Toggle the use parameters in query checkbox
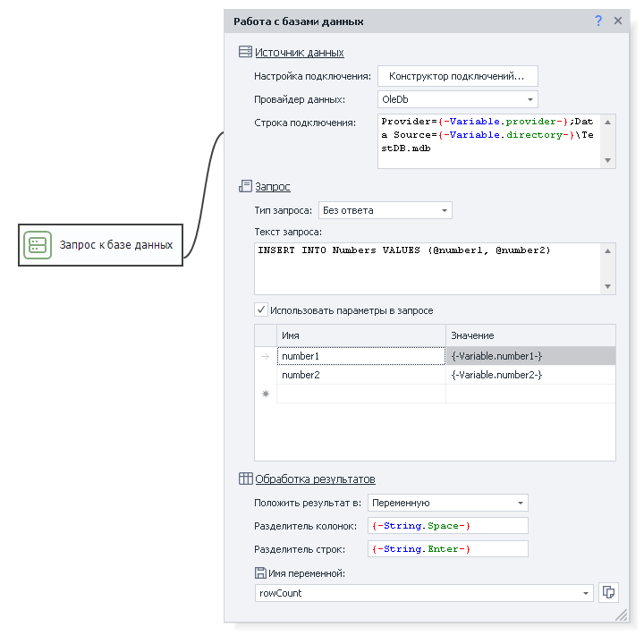Screen dimensions: 644x644 (x=261, y=310)
